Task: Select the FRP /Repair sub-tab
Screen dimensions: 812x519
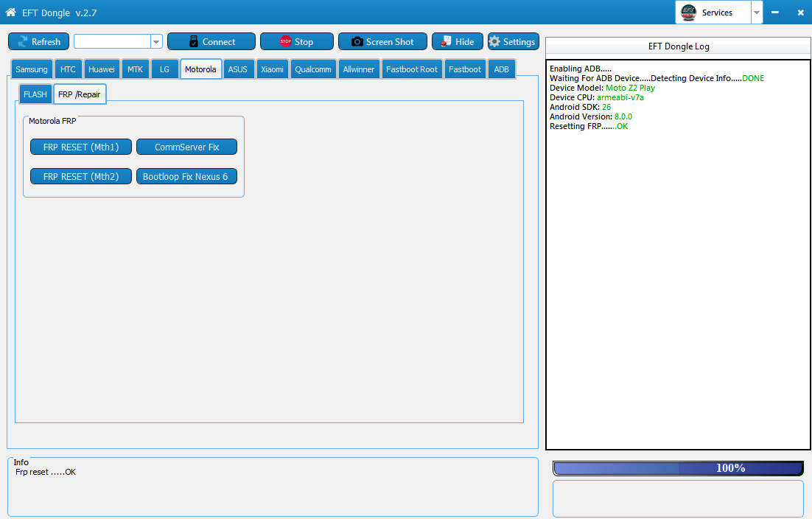Action: point(80,94)
